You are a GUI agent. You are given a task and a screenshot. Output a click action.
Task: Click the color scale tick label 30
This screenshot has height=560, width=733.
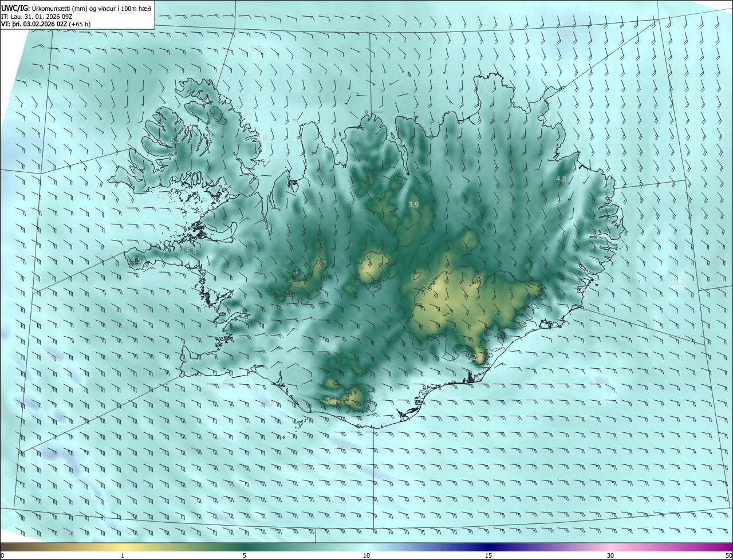pos(610,555)
